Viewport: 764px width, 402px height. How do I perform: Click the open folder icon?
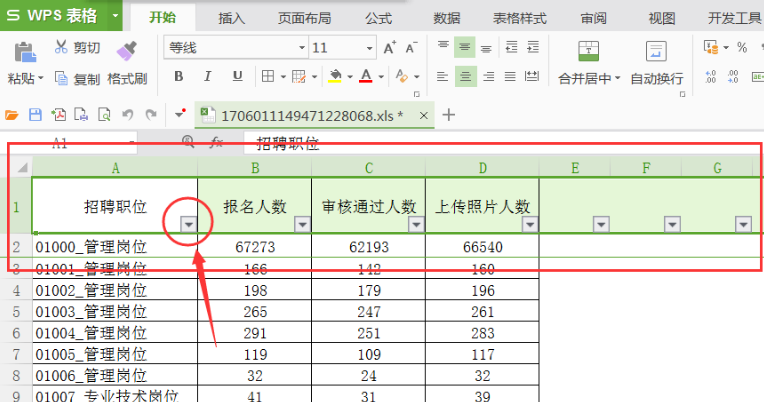[x=12, y=115]
